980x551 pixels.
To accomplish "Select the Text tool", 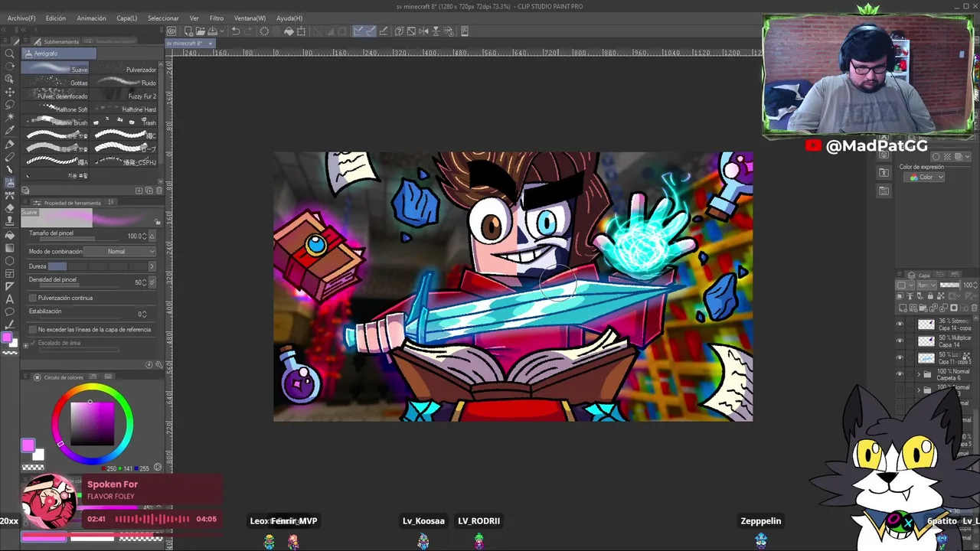I will click(9, 299).
